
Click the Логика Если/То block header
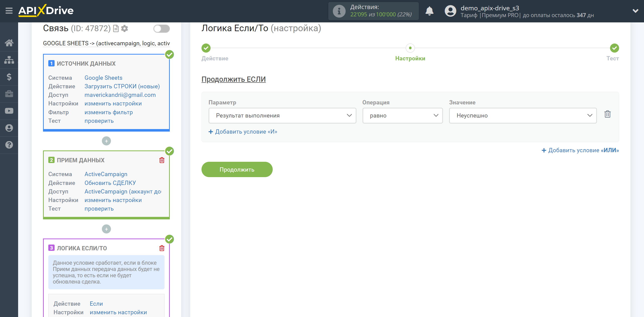pyautogui.click(x=82, y=248)
